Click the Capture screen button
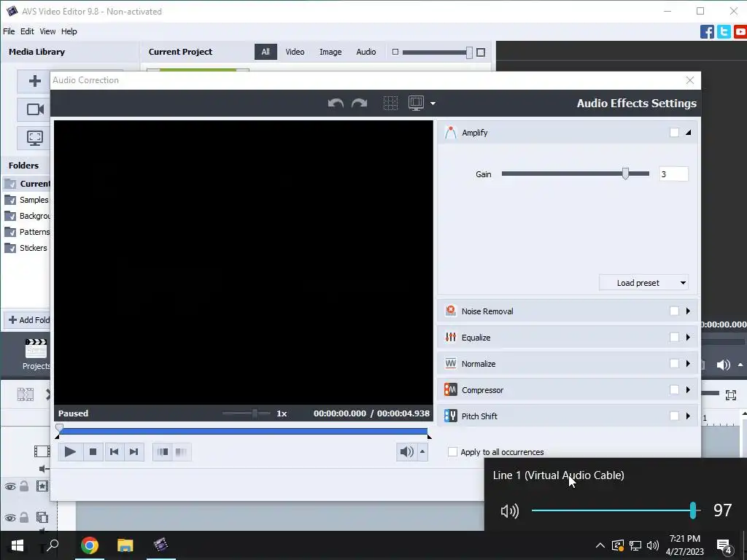747x560 pixels. coord(35,138)
